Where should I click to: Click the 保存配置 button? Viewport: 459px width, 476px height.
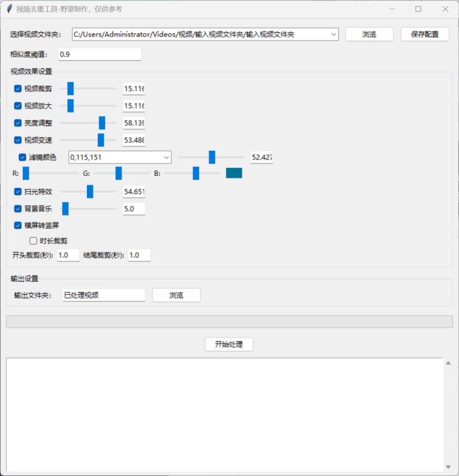[x=425, y=34]
